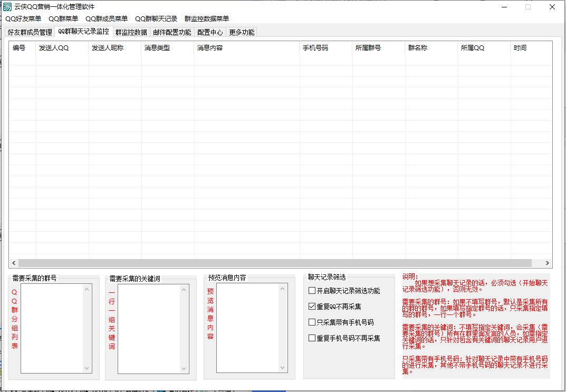Open the QQ群聊天记录 menu
The width and height of the screenshot is (566, 392).
tap(156, 19)
